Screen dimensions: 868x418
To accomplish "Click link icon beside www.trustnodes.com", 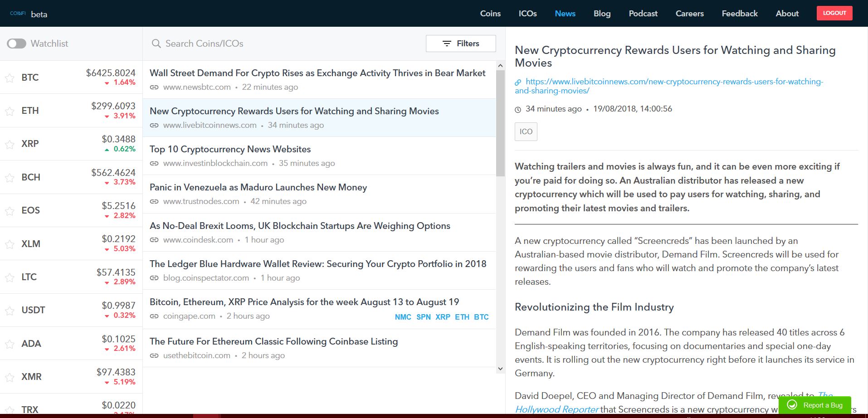I will (154, 201).
